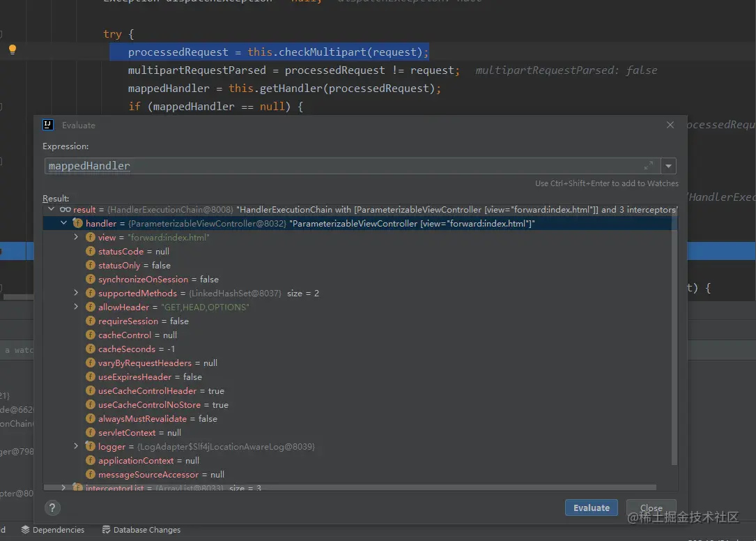Click field icon next to handler
Screen dimensions: 756x541
click(x=77, y=223)
